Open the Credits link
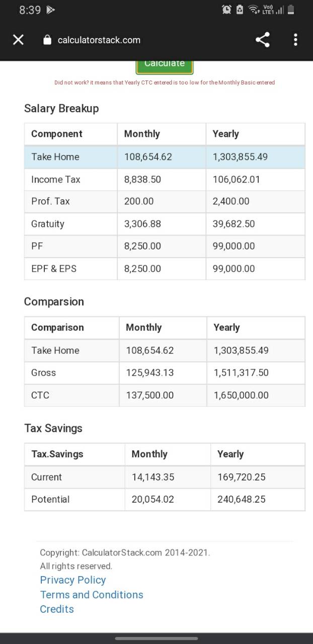 (57, 609)
